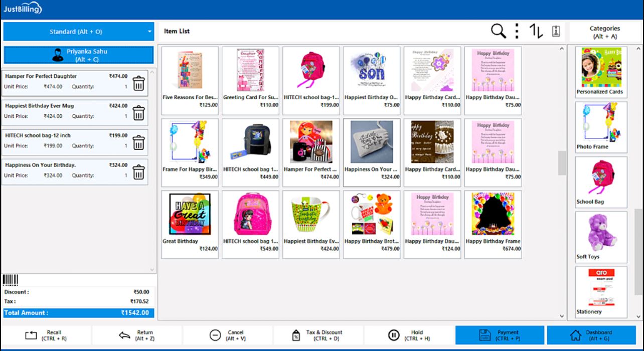Select customer Priyanka Sahu button
This screenshot has width=644, height=351.
pyautogui.click(x=79, y=55)
